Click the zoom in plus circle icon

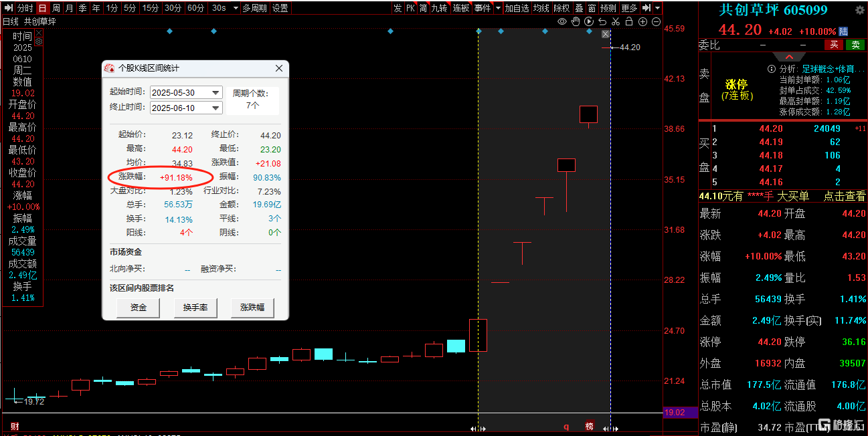coord(642,21)
